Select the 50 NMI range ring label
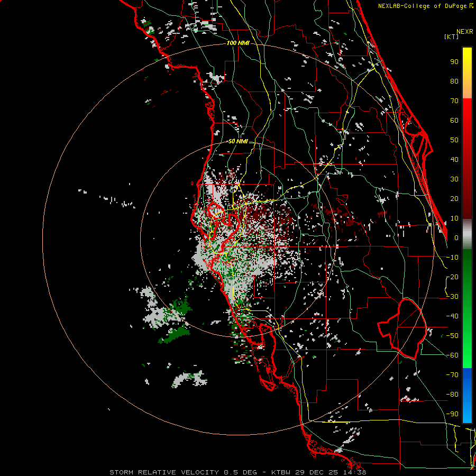The height and width of the screenshot is (476, 476). 238,141
